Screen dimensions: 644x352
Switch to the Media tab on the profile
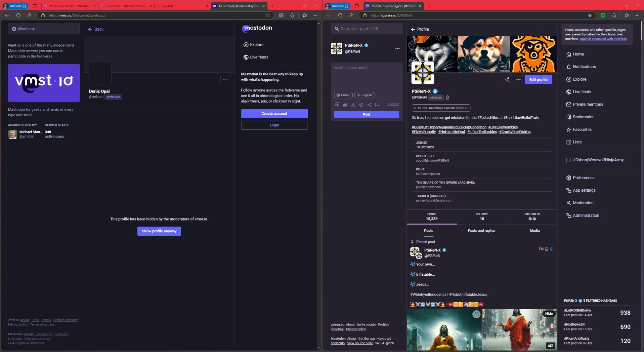[535, 231]
